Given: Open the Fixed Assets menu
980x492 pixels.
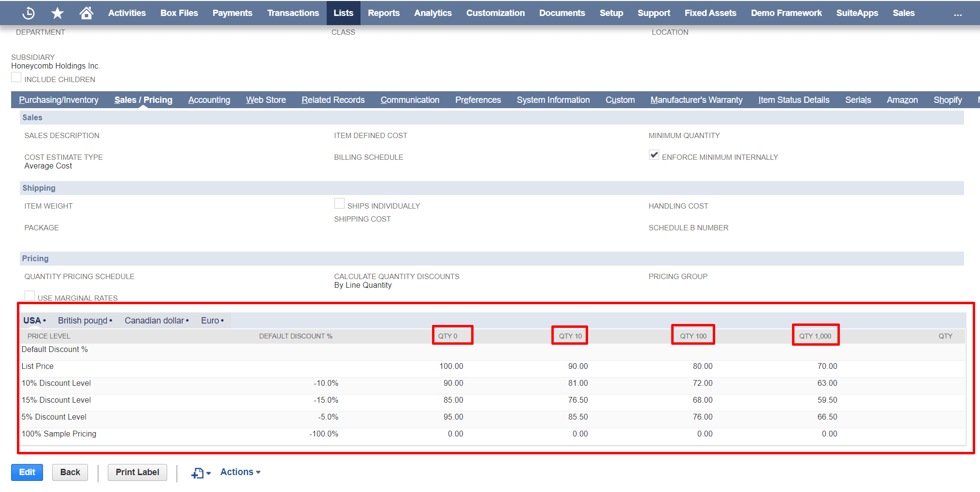Looking at the screenshot, I should [x=710, y=13].
